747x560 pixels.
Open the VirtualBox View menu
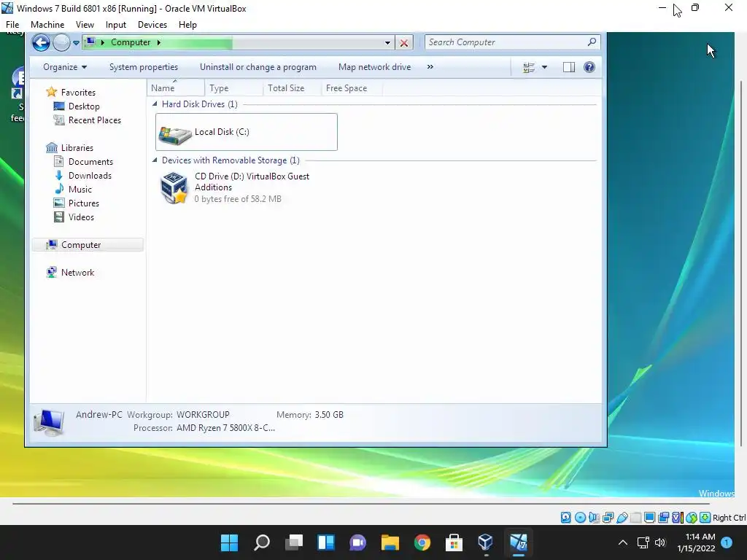coord(85,25)
